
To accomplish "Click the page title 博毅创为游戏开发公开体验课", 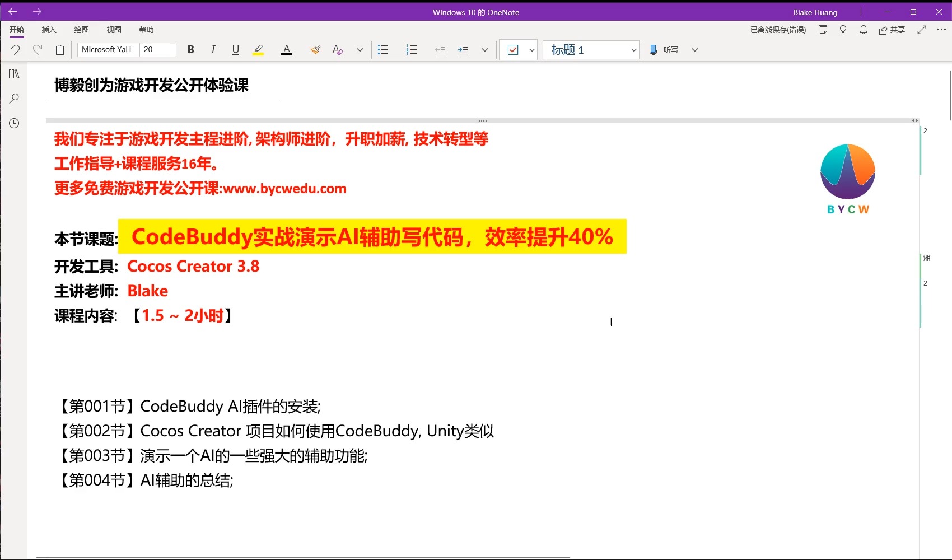I will tap(151, 85).
